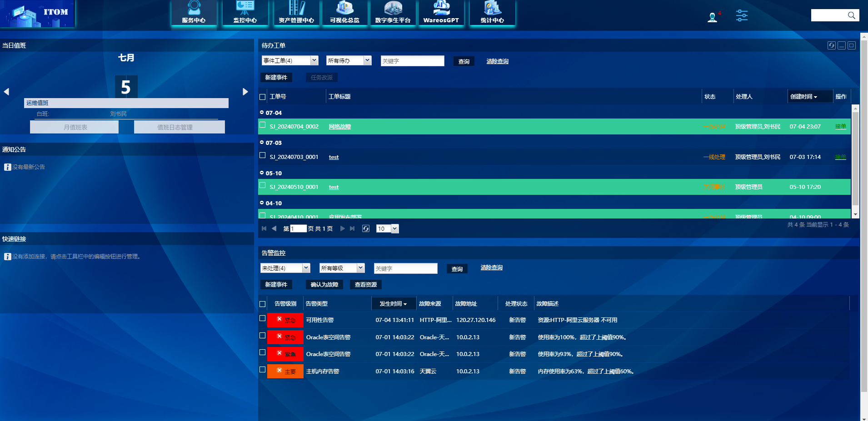Open the 资产管理中心 navigation icon

tap(296, 13)
